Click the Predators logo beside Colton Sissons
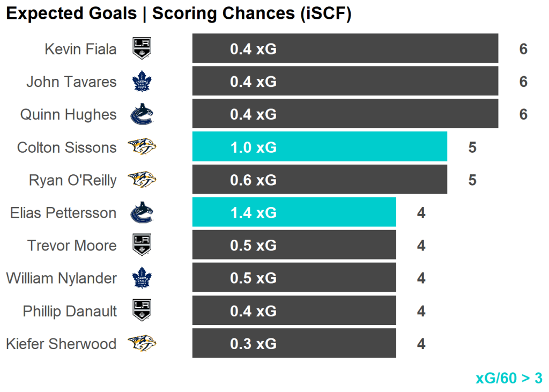549x392 pixels. tap(142, 147)
